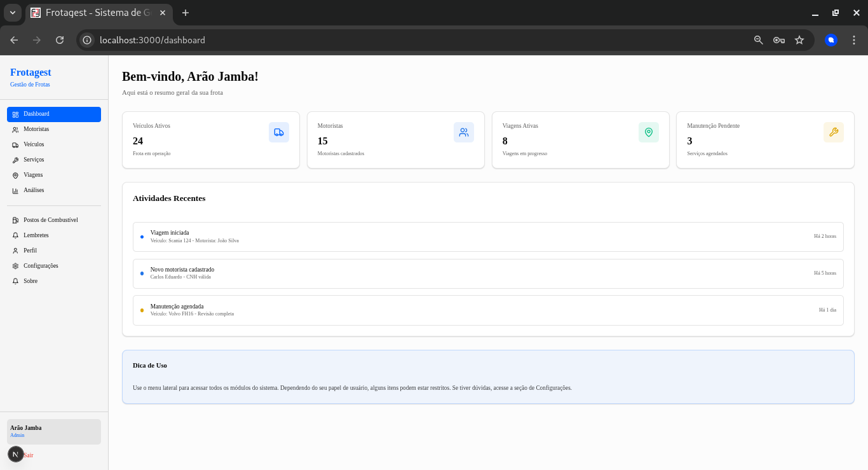Click the browser back arrow
Image resolution: width=868 pixels, height=470 pixels.
[x=14, y=40]
